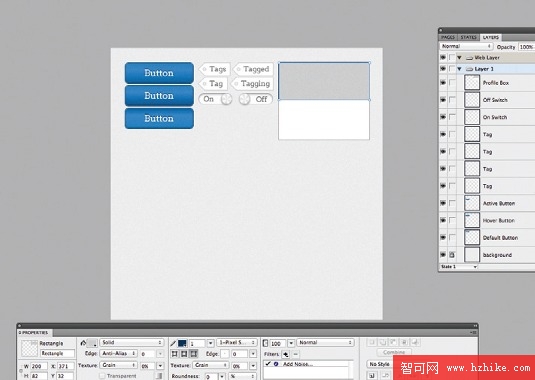Screen dimensions: 535x380
Task: Open the State 1 dropdown in Layers panel
Action: pos(459,267)
